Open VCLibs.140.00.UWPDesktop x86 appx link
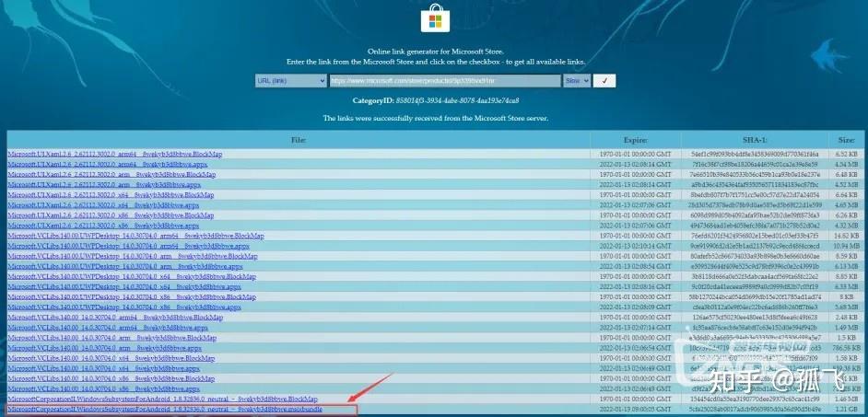Screen dimensions: 868x417 [x=124, y=307]
